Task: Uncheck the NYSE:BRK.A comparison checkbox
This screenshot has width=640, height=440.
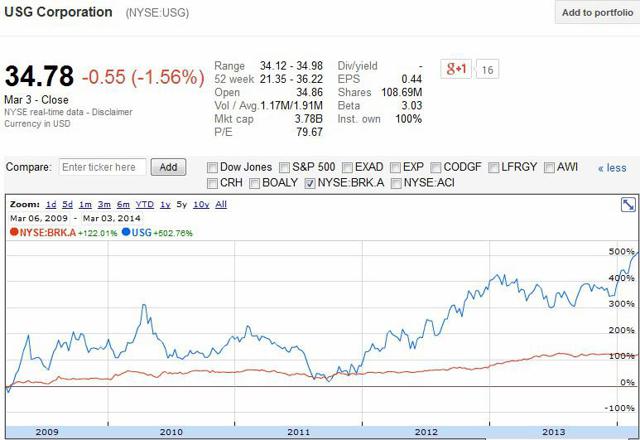Action: pos(310,183)
